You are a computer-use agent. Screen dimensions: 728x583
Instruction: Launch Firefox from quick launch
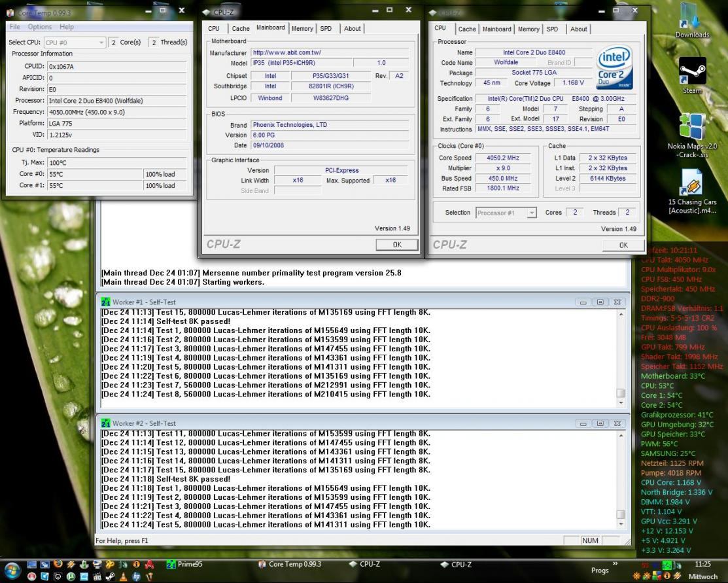pyautogui.click(x=58, y=564)
